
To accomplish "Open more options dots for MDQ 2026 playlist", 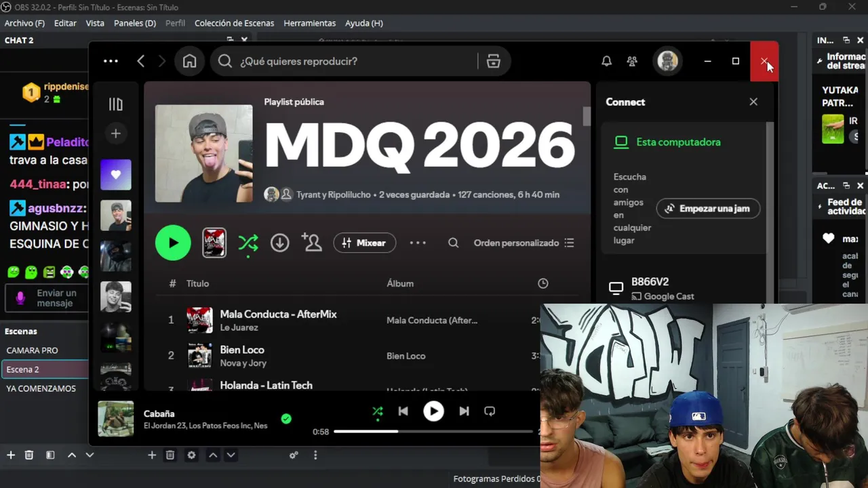I will pos(418,243).
